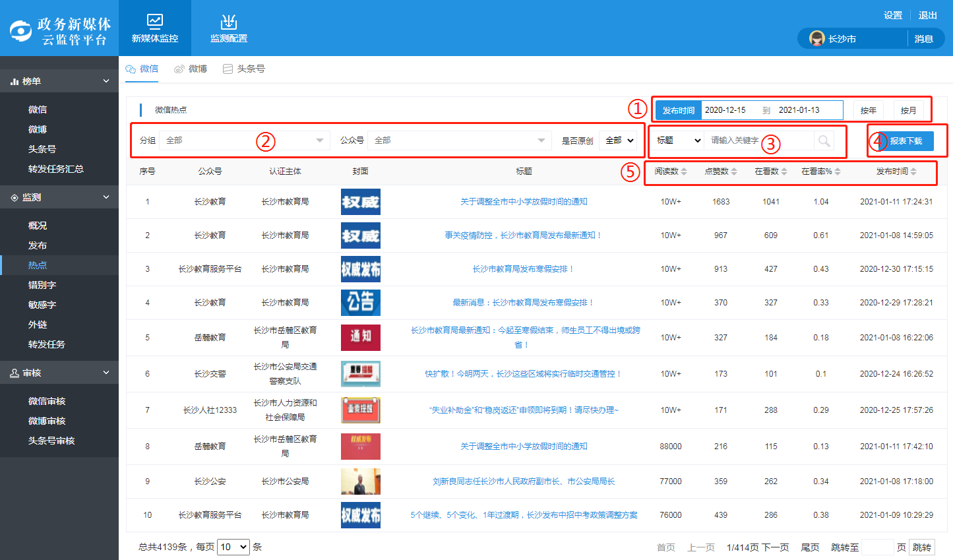
Task: Sort by 在看数 column arrows
Action: [784, 171]
